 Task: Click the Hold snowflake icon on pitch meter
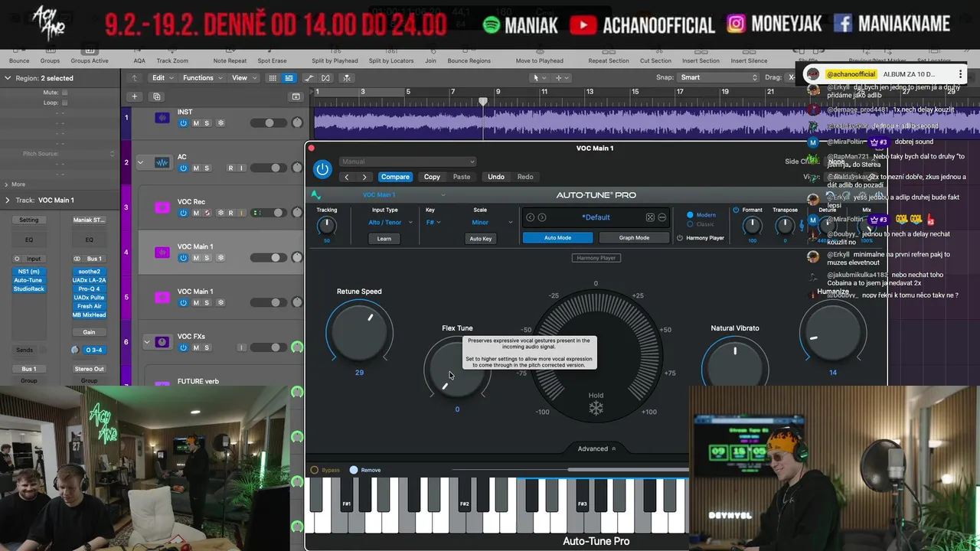pos(596,409)
